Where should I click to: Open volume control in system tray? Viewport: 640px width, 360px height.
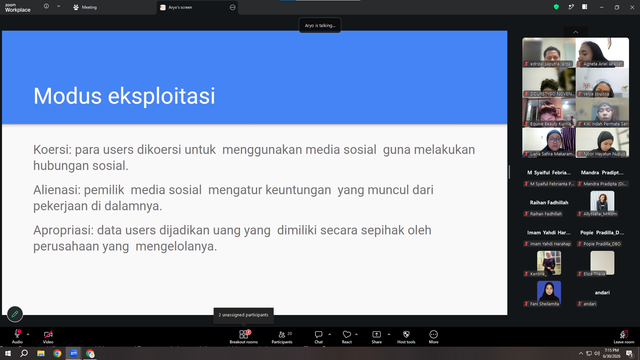(597, 353)
